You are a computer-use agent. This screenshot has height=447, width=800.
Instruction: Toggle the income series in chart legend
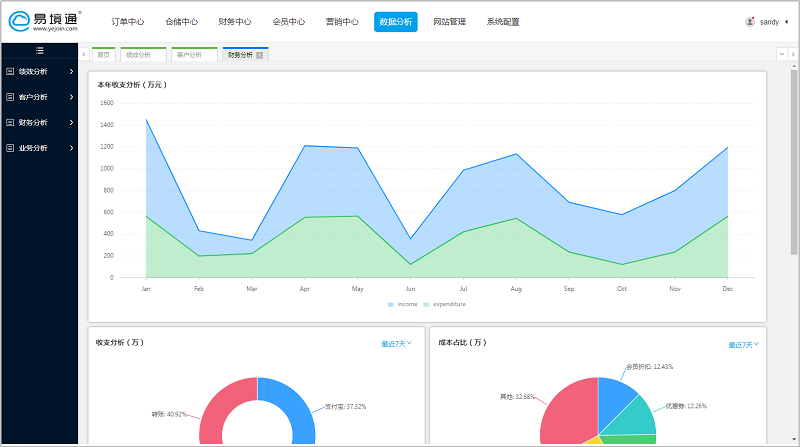pyautogui.click(x=402, y=304)
